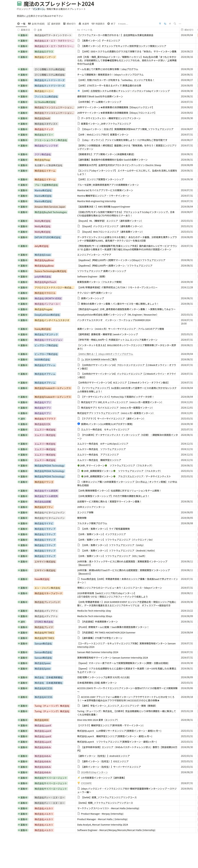
Task: Click 通年 status in 株式会社ラブグラフ row
Action: [22, 418]
